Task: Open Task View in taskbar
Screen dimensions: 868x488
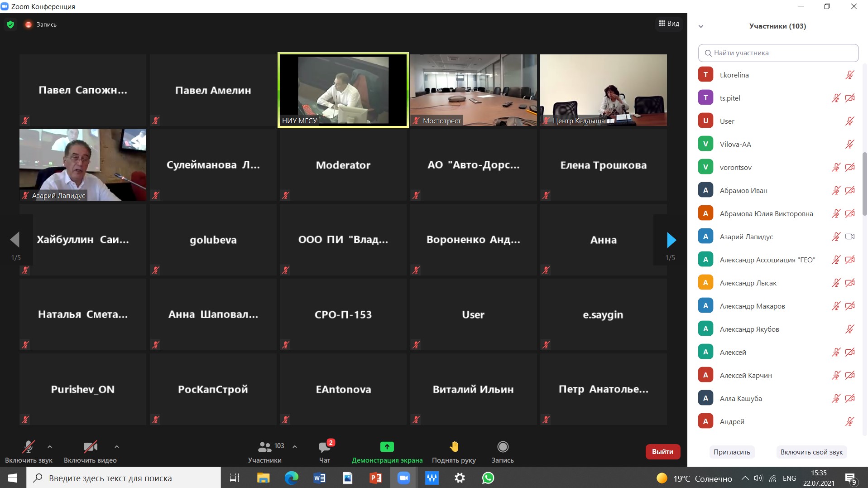Action: coord(235,478)
